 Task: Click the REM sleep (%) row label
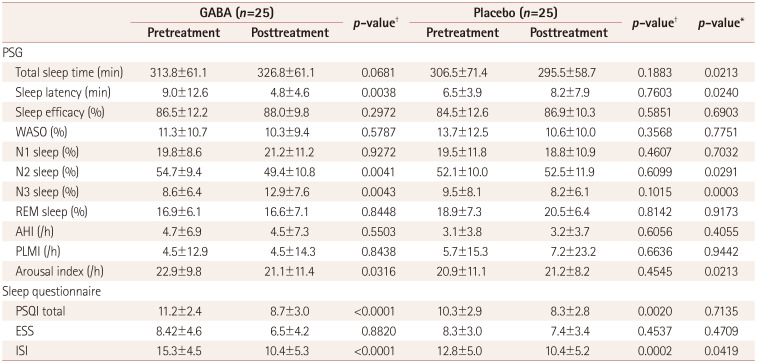[50, 211]
